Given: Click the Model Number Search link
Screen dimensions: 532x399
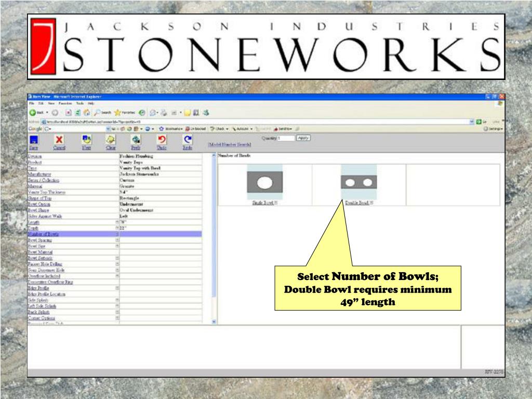Looking at the screenshot, I should 230,144.
